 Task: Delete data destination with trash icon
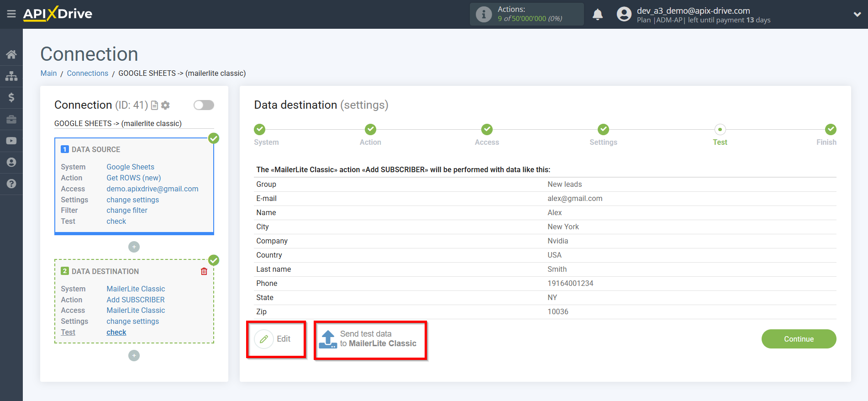204,271
